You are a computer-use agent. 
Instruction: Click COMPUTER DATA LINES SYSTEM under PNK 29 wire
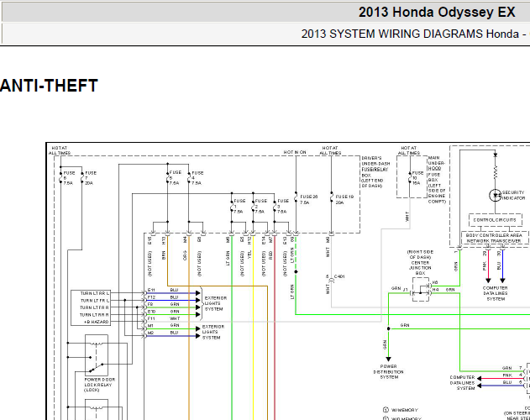tap(496, 293)
